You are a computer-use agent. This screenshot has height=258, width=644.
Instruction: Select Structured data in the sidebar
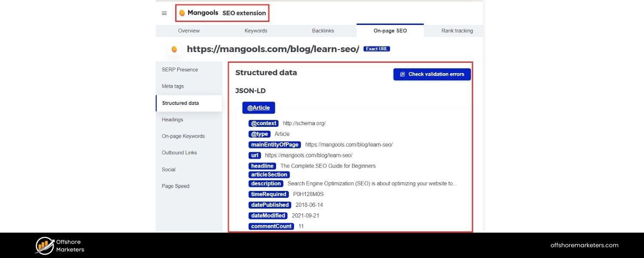[189, 103]
